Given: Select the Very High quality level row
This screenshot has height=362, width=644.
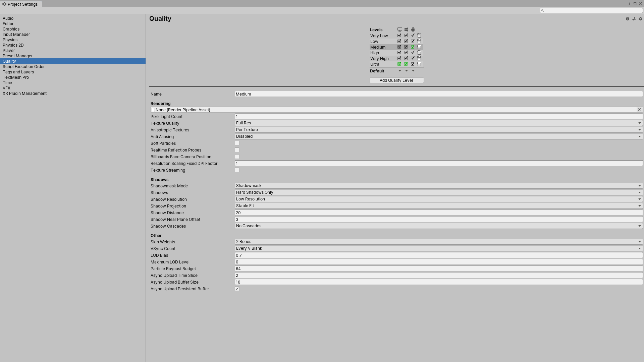Looking at the screenshot, I should pos(379,59).
